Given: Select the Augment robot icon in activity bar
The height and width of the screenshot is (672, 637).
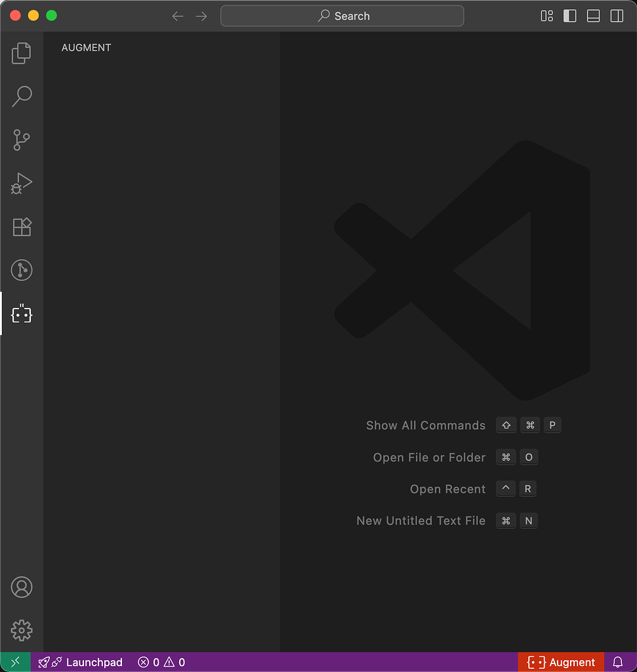Looking at the screenshot, I should coord(22,314).
